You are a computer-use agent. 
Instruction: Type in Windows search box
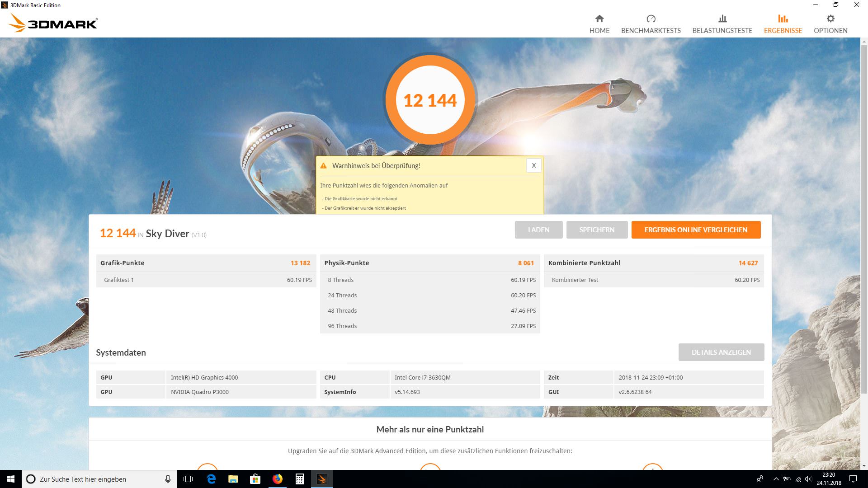pyautogui.click(x=90, y=479)
